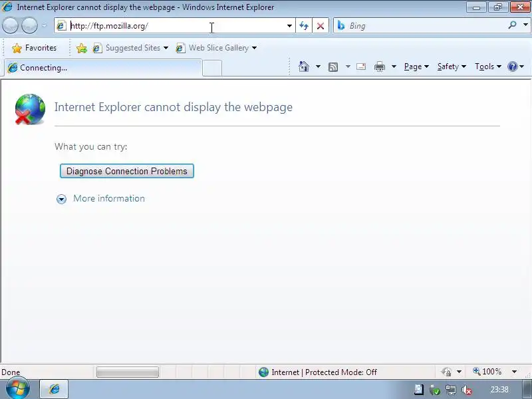This screenshot has height=399, width=532.
Task: Select the Connecting... tab
Action: coord(103,68)
